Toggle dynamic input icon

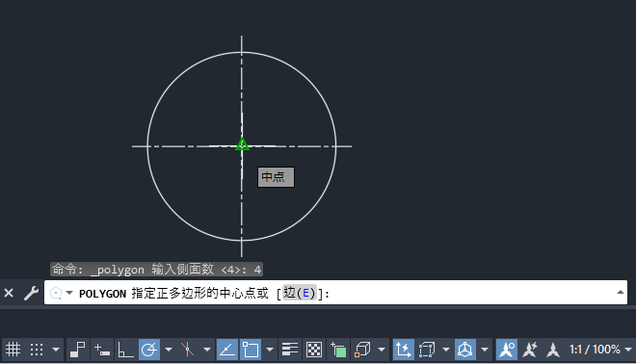102,349
